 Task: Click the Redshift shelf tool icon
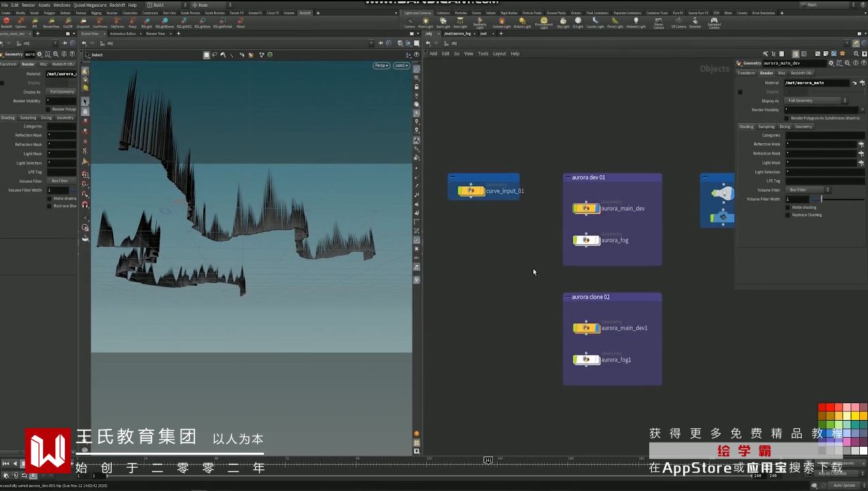(6, 22)
